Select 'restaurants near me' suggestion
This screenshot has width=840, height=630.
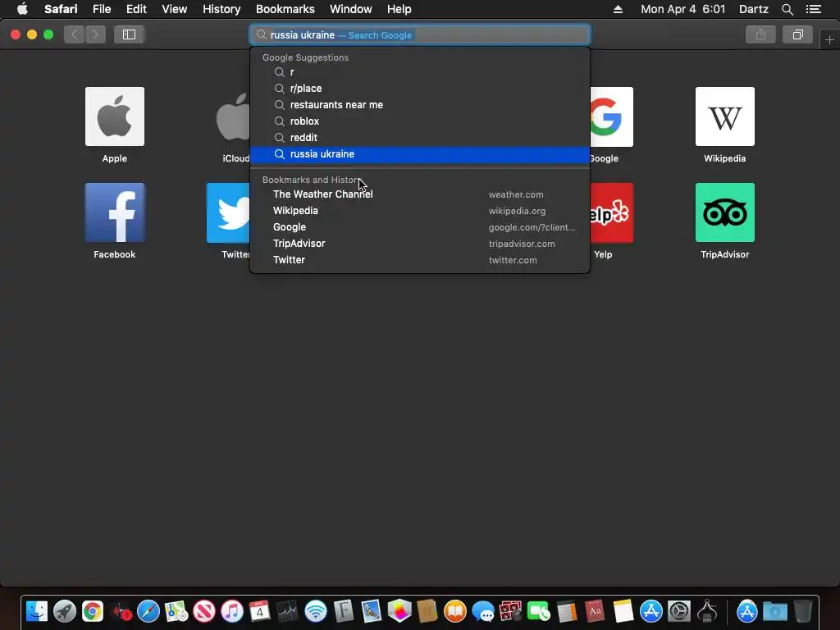click(420, 105)
